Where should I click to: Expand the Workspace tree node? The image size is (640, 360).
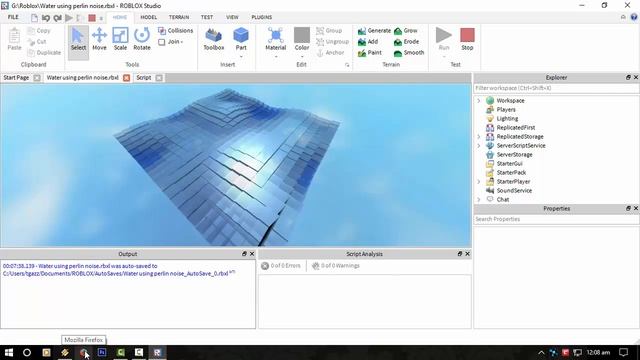click(479, 100)
